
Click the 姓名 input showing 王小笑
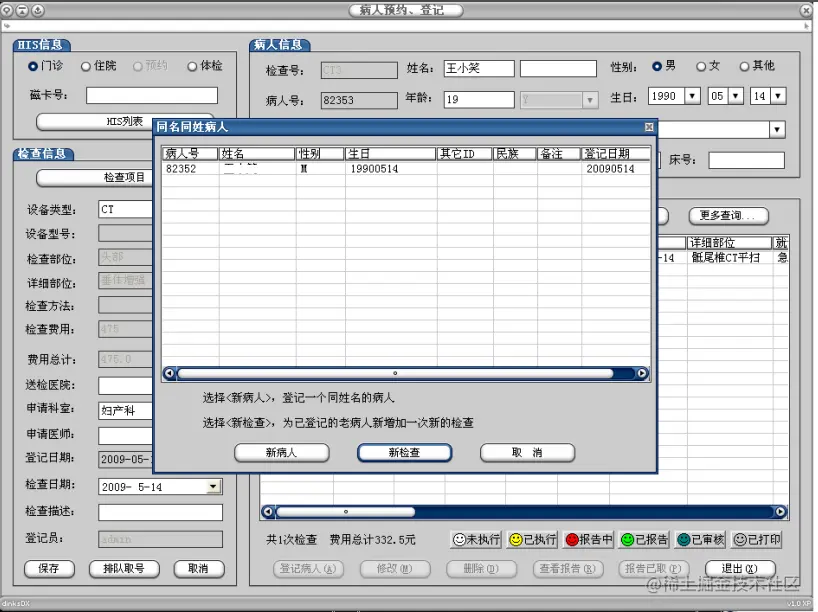pyautogui.click(x=478, y=67)
